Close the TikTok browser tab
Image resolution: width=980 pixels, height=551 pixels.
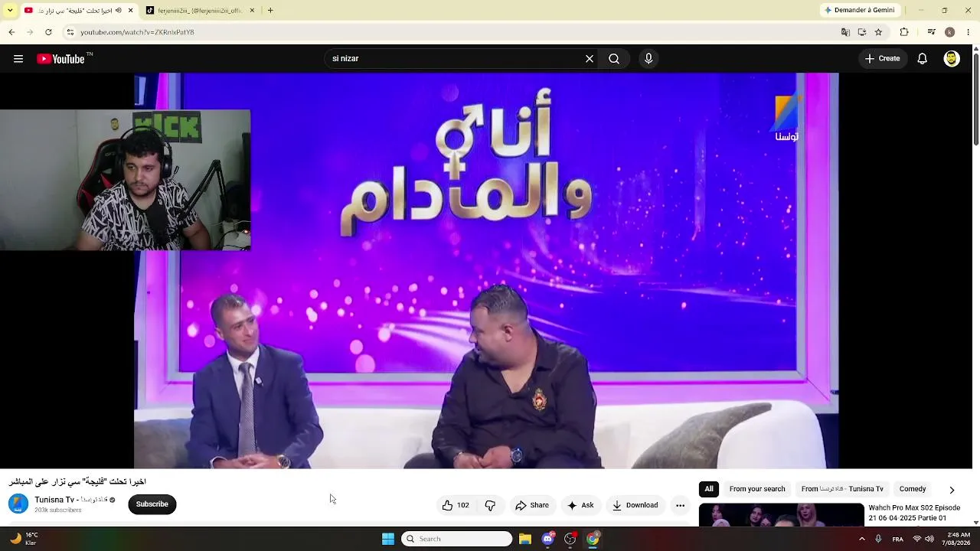point(252,11)
